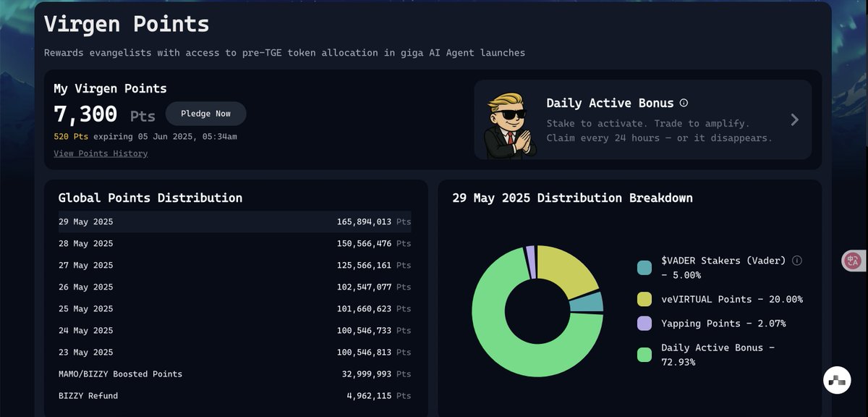Click the 102,547,077 Pts value
This screenshot has height=417, width=868.
373,287
